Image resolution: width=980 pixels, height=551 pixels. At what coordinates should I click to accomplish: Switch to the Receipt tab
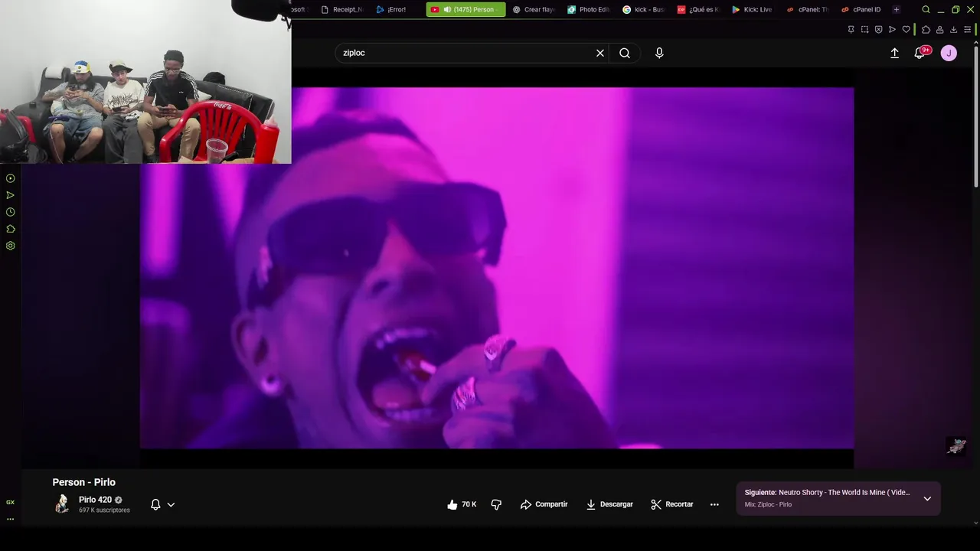click(x=342, y=9)
